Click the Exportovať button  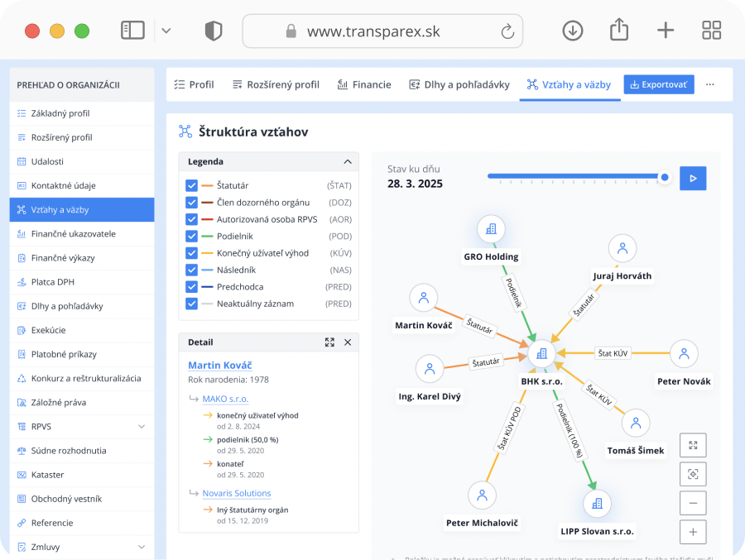coord(659,84)
